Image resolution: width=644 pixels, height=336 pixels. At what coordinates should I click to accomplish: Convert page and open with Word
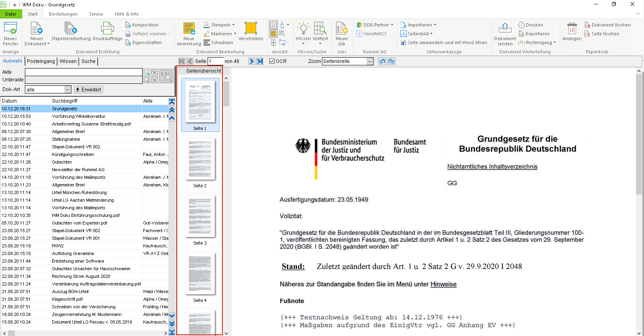click(444, 43)
